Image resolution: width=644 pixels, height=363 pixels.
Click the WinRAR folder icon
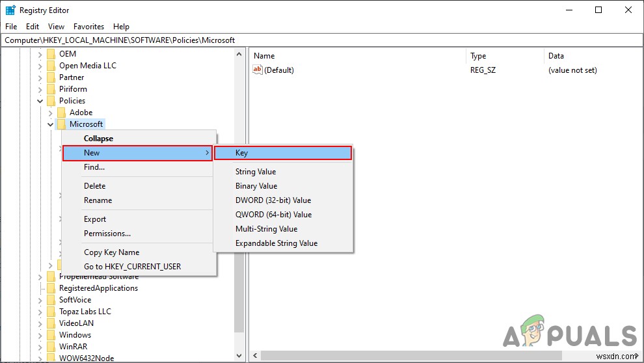(x=51, y=347)
